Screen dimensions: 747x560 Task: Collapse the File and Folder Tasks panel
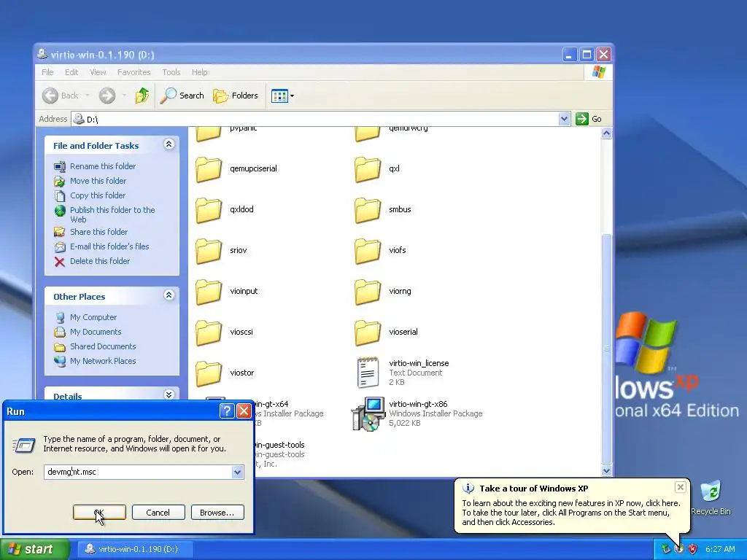(x=169, y=144)
